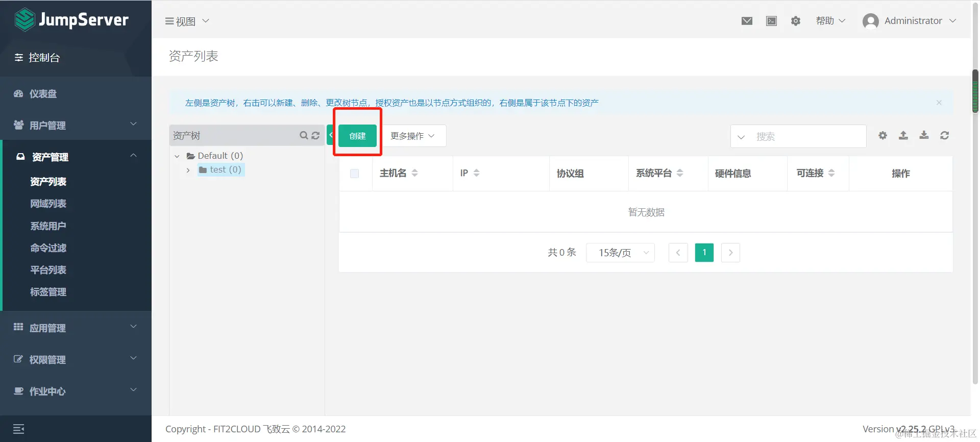Click the import upload icon
The height and width of the screenshot is (442, 980).
pos(903,135)
